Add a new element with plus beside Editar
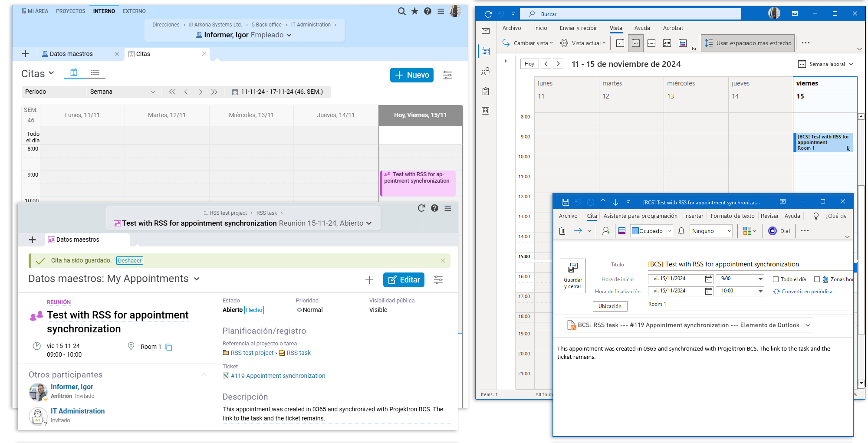The height and width of the screenshot is (443, 868). pos(369,280)
